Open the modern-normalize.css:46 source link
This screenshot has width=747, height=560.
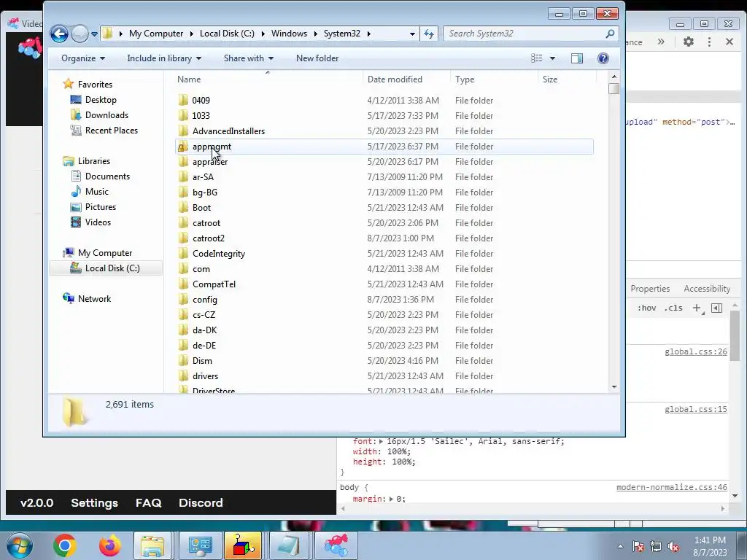coord(672,486)
